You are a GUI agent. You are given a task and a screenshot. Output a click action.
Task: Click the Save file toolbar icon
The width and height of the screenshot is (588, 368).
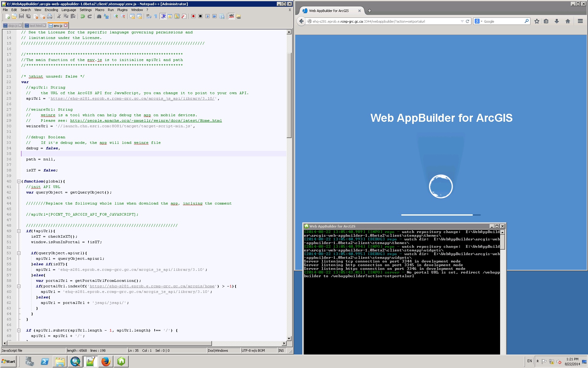[x=21, y=16]
